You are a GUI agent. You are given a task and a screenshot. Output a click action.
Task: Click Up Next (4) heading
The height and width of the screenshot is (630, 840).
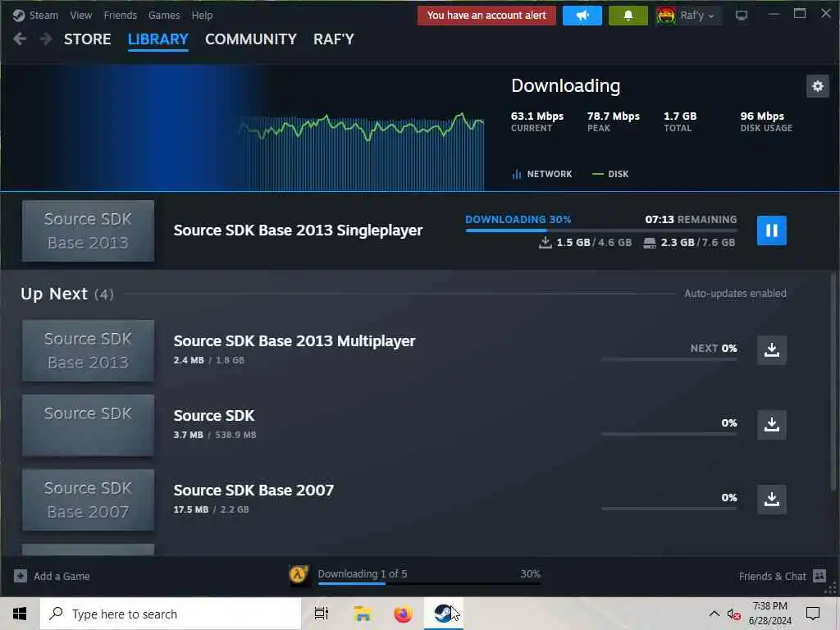67,294
